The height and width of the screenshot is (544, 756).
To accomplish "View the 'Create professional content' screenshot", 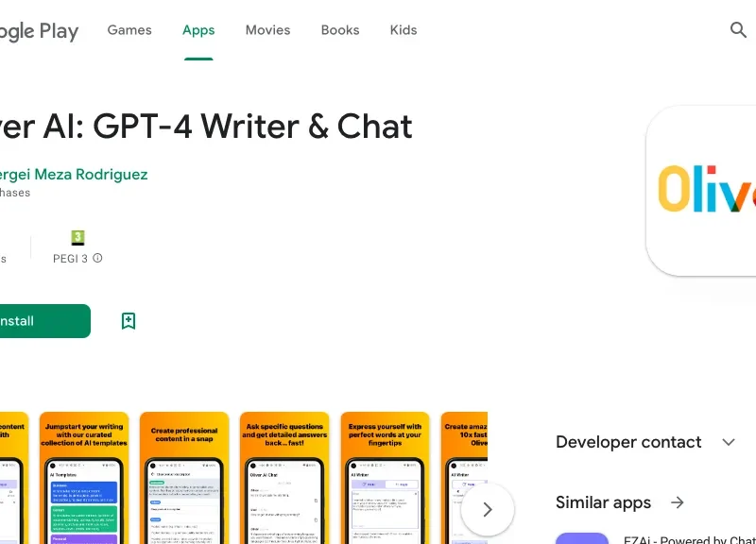I will 184,478.
